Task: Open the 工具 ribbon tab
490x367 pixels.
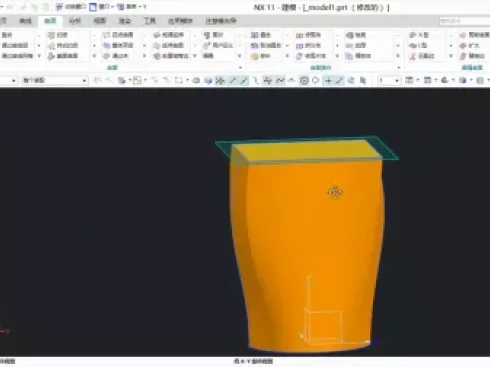Action: click(x=149, y=21)
